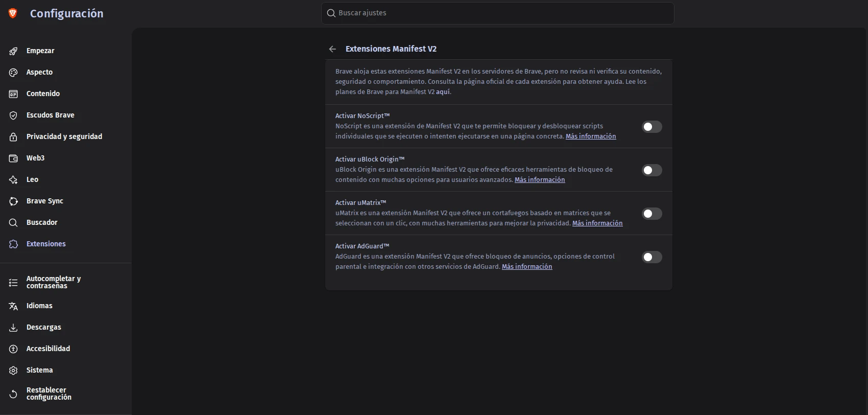Click the 'Activar uBlock Origin™' label
Viewport: 868px width, 415px height.
370,159
